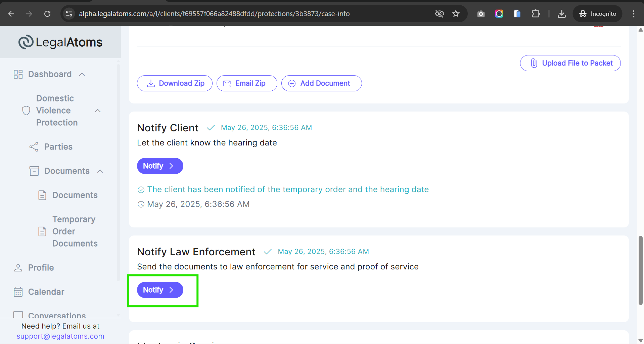The height and width of the screenshot is (344, 644).
Task: Click the LegalAtoms logo
Action: 60,42
